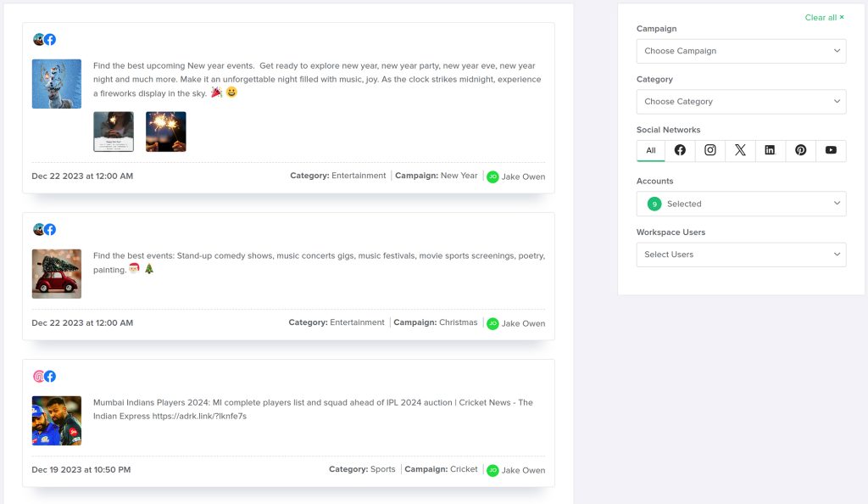Viewport: 868px width, 504px height.
Task: Open the fireworks sparkler thumbnail image
Action: click(x=166, y=132)
